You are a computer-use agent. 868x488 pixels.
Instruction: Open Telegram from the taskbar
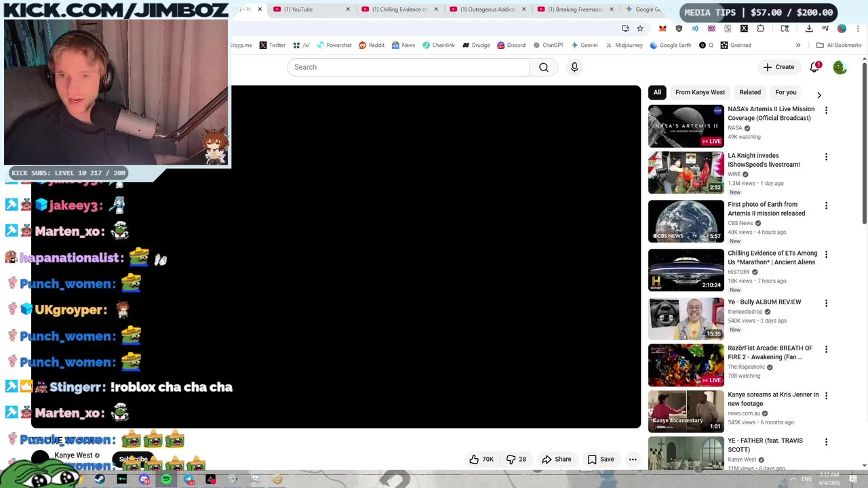coord(189,479)
